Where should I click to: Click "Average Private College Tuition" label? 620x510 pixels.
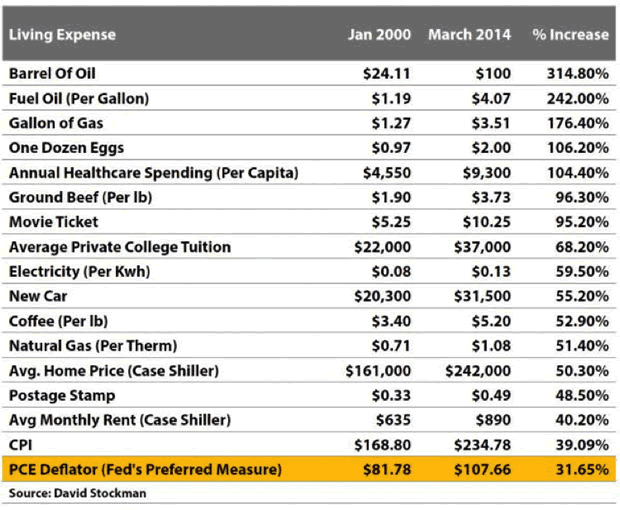(119, 247)
